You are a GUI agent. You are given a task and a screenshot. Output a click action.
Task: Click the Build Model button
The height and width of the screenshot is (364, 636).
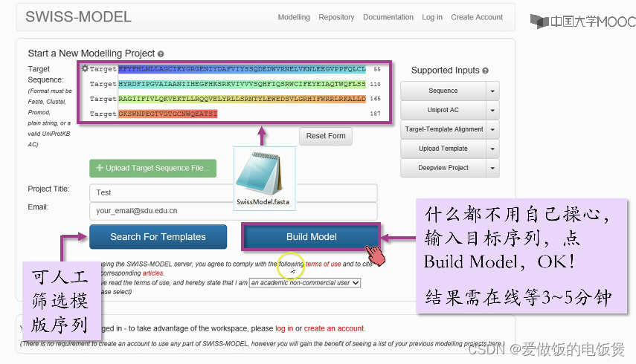point(311,237)
